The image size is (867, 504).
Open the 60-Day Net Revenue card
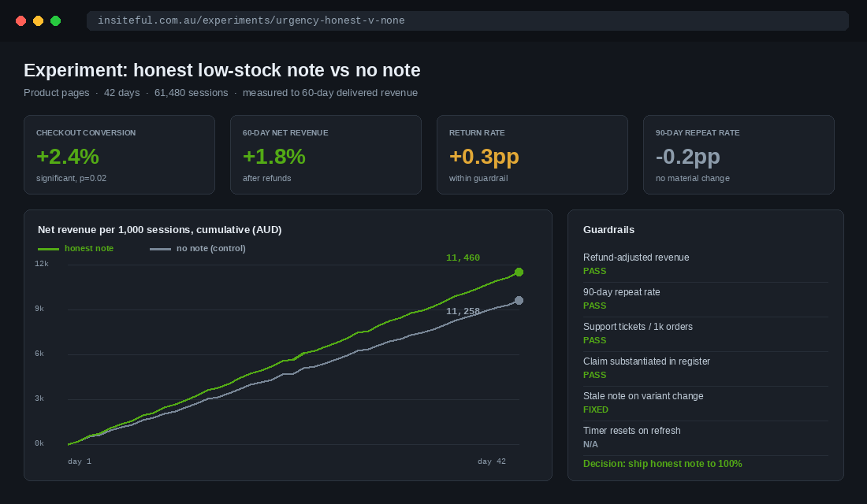tap(326, 154)
